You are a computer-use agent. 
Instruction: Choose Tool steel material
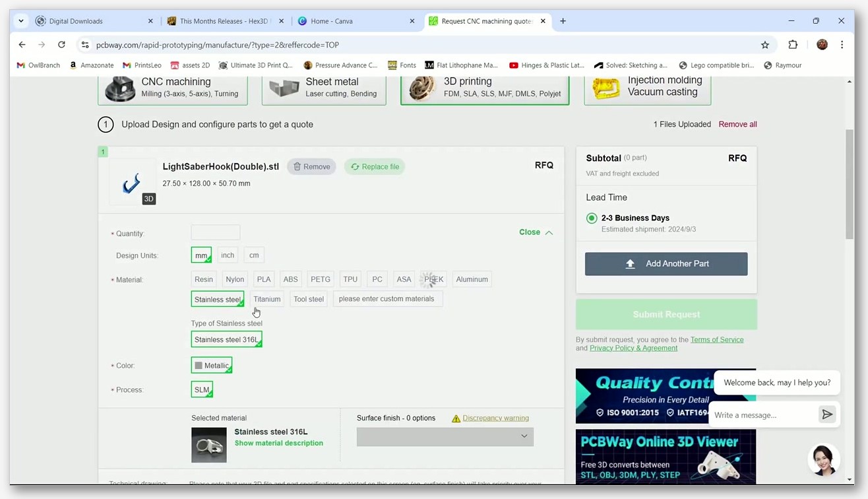(309, 299)
